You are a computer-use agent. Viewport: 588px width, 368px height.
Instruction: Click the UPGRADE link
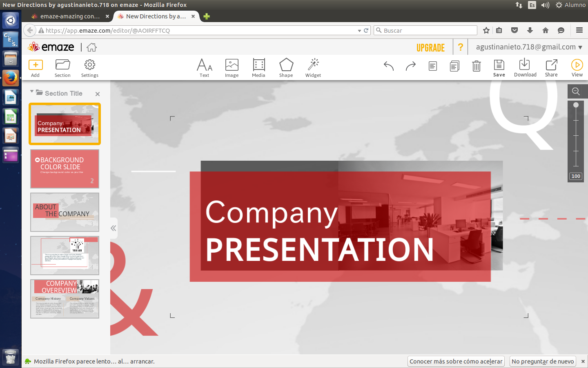[430, 48]
